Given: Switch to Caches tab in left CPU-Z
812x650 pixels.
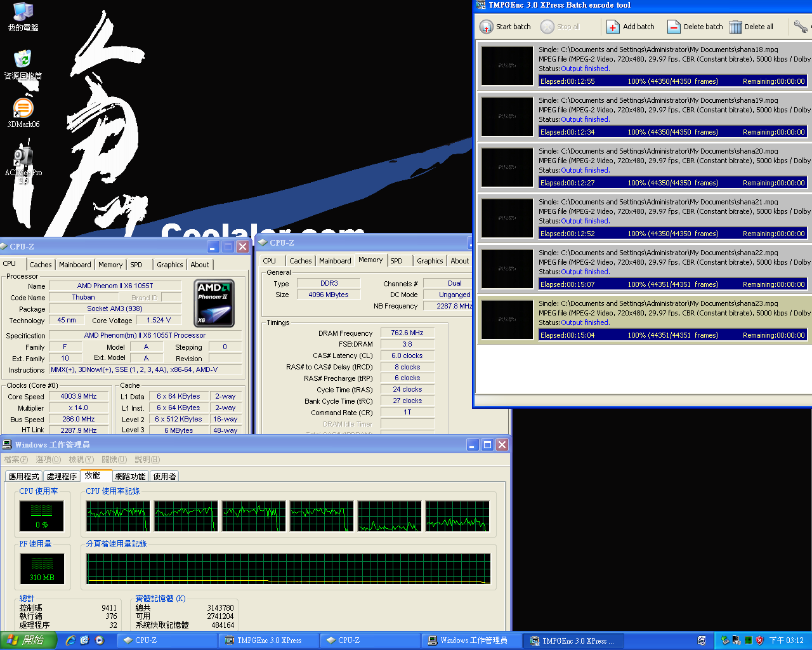Looking at the screenshot, I should pos(41,265).
